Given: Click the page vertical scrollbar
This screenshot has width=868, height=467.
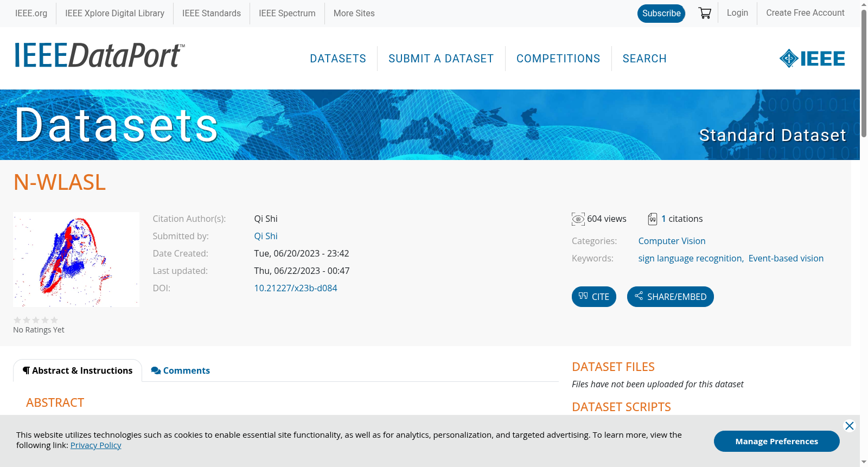Looking at the screenshot, I should pos(864,73).
